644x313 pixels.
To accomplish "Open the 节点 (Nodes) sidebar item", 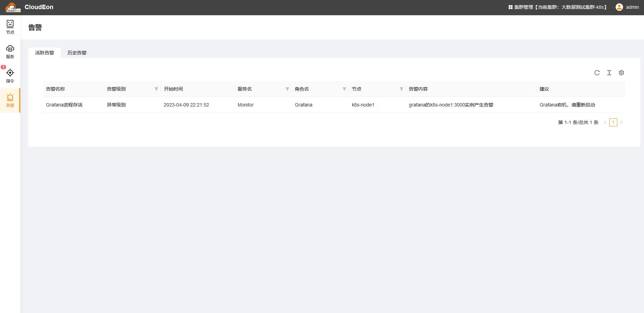I will click(x=10, y=27).
